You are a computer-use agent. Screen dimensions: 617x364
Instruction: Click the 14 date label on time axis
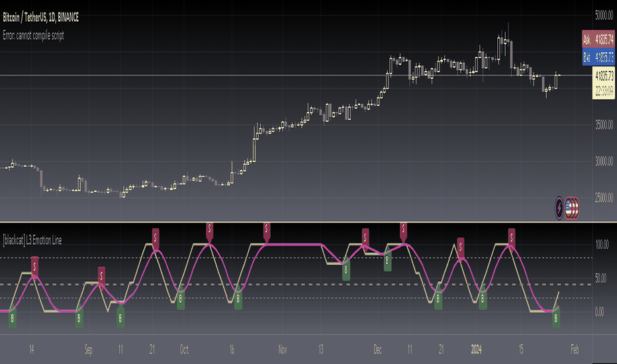tap(32, 349)
